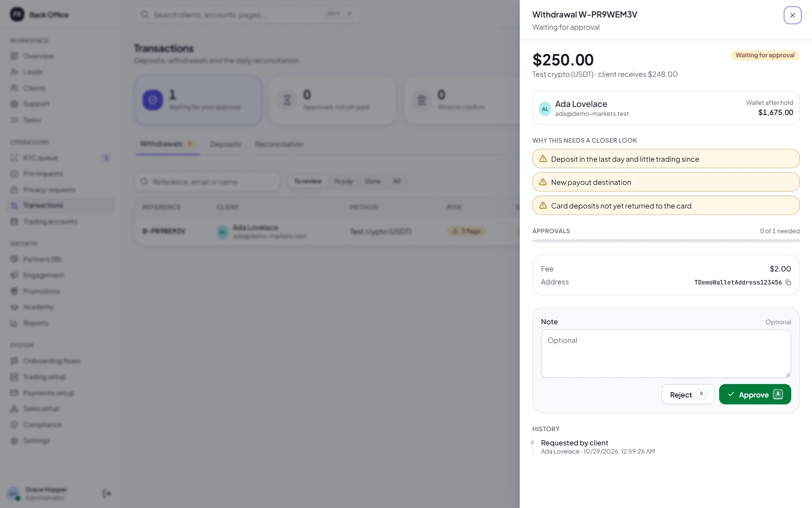
Task: Click the $250.00 withdrawal amount
Action: click(x=563, y=60)
